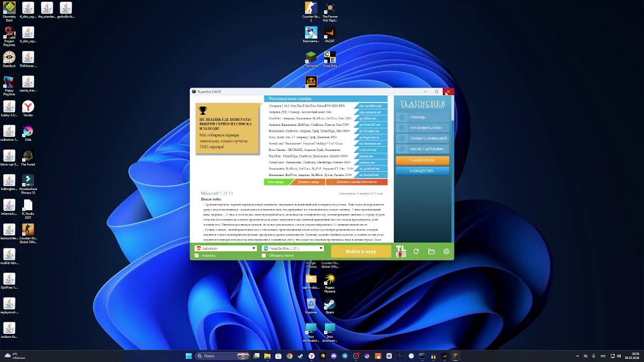Open the Recycle Bin (Корзина) icon
The height and width of the screenshot is (362, 644).
[311, 307]
